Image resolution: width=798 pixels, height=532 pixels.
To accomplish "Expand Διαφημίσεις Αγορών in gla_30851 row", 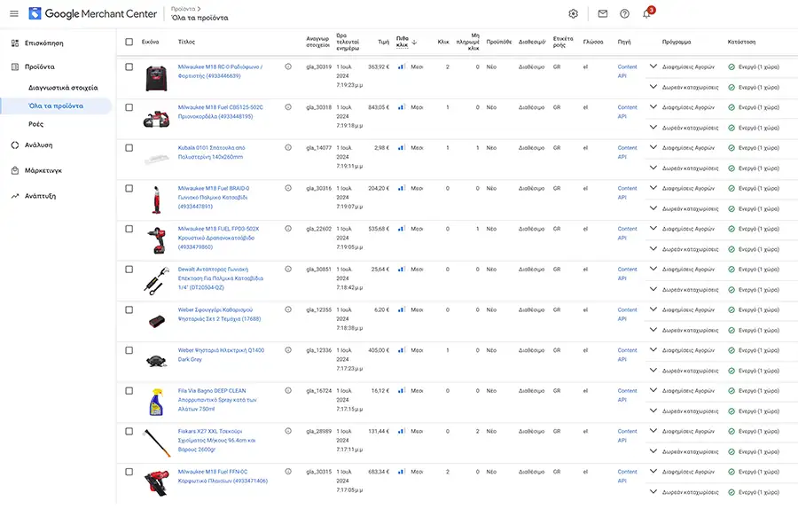I will [653, 269].
